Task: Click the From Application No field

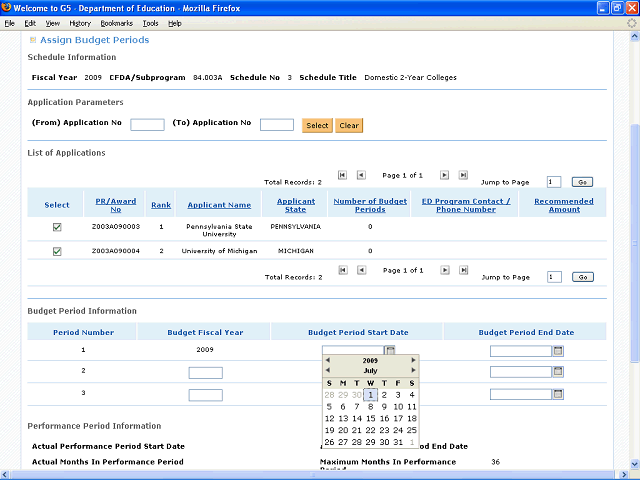Action: [147, 125]
